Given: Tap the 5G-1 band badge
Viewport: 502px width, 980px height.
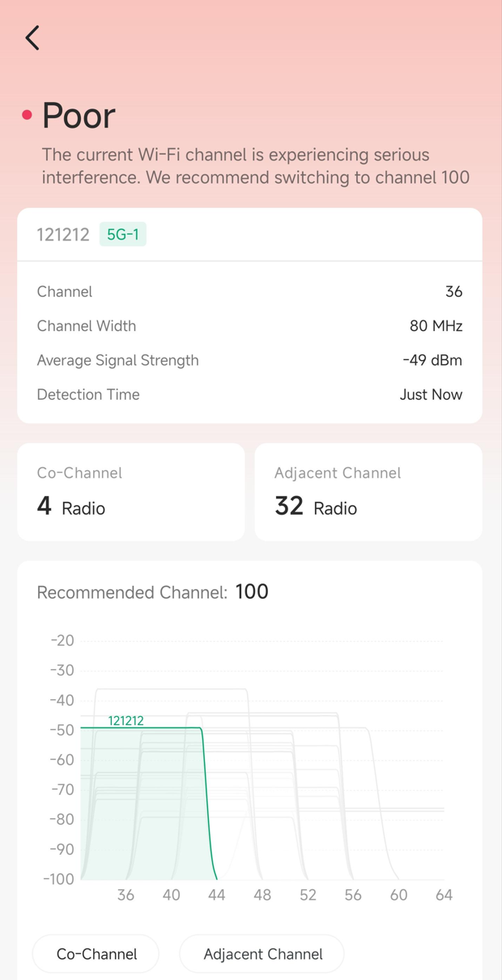Looking at the screenshot, I should pos(122,235).
